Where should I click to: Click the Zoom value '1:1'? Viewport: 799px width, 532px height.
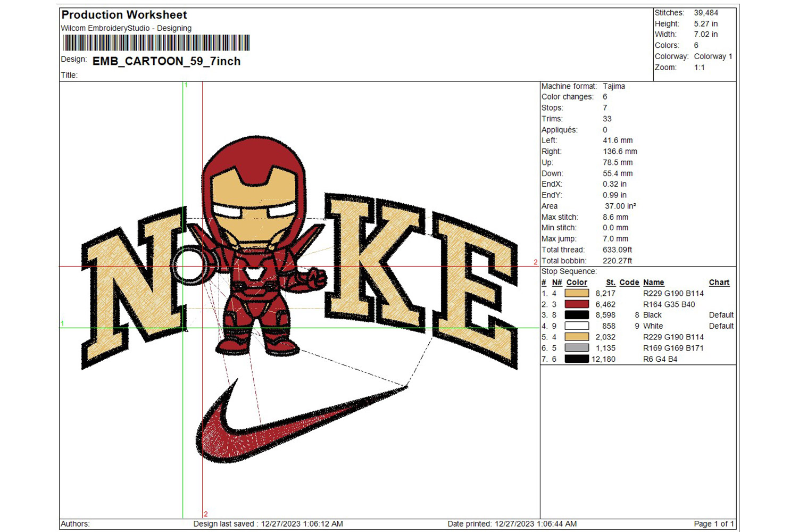700,68
